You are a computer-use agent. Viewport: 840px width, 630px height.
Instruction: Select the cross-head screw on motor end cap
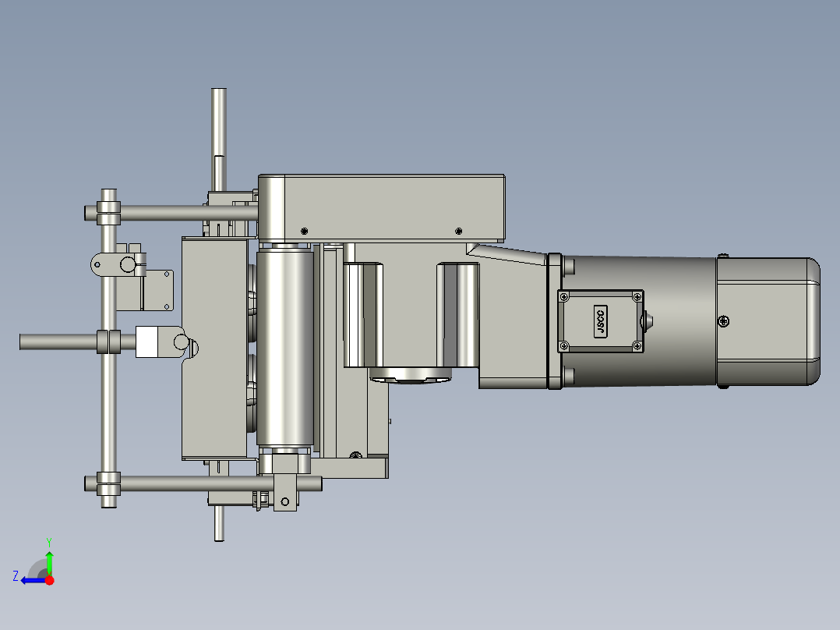click(723, 321)
